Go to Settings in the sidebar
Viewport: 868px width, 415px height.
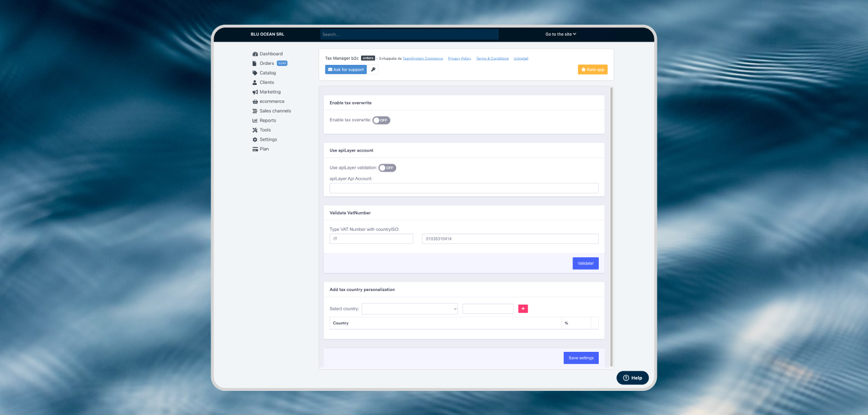pyautogui.click(x=268, y=139)
